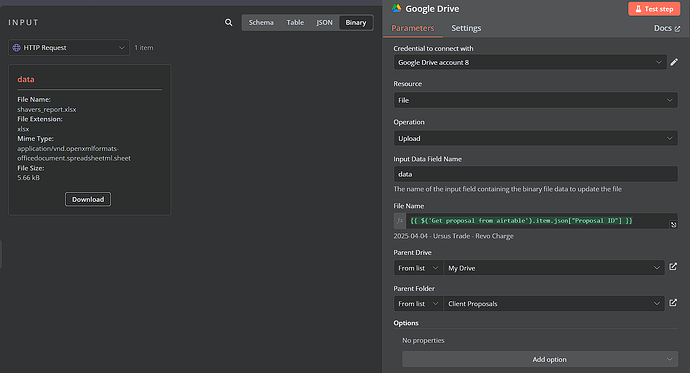
Task: Switch input view to Table
Action: [x=295, y=22]
